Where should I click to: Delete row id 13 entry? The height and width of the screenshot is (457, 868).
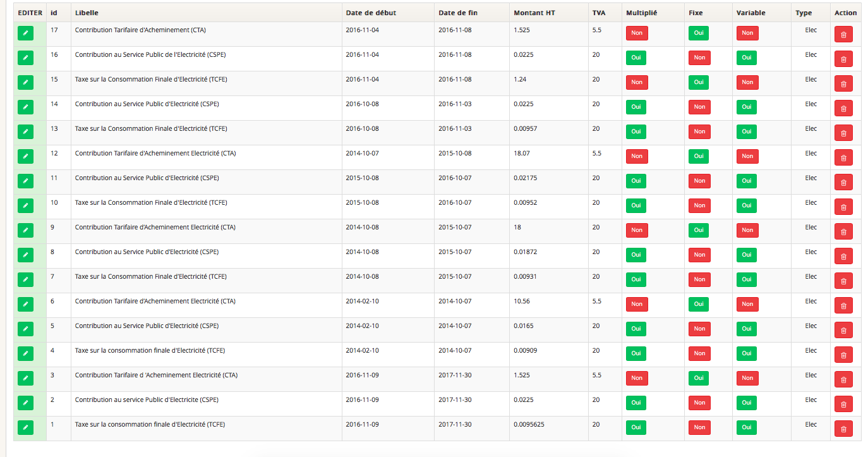pyautogui.click(x=843, y=133)
